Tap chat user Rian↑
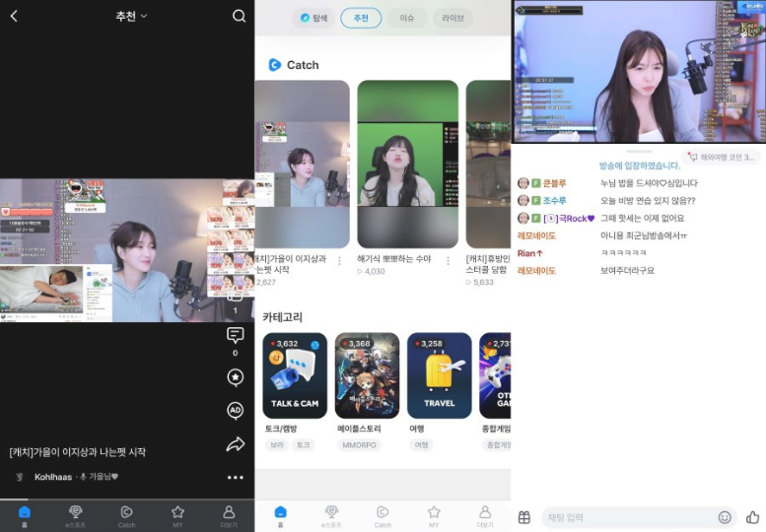This screenshot has width=766, height=532. (x=530, y=253)
